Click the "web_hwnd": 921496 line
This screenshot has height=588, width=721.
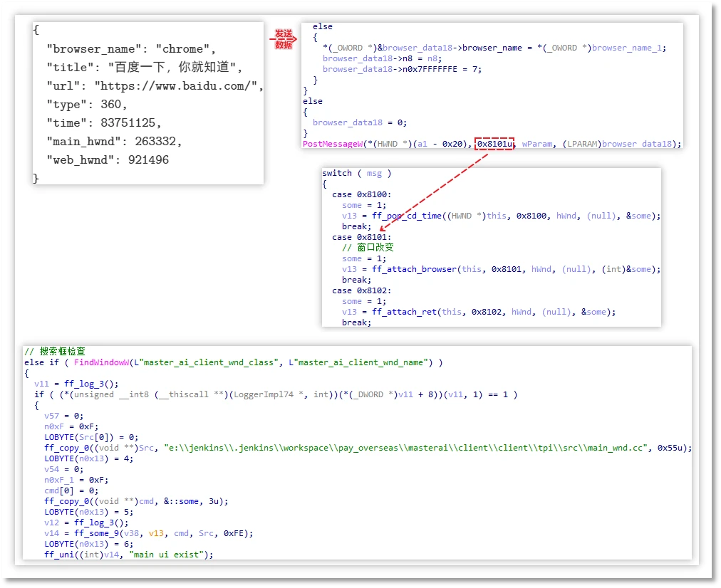[x=108, y=160]
